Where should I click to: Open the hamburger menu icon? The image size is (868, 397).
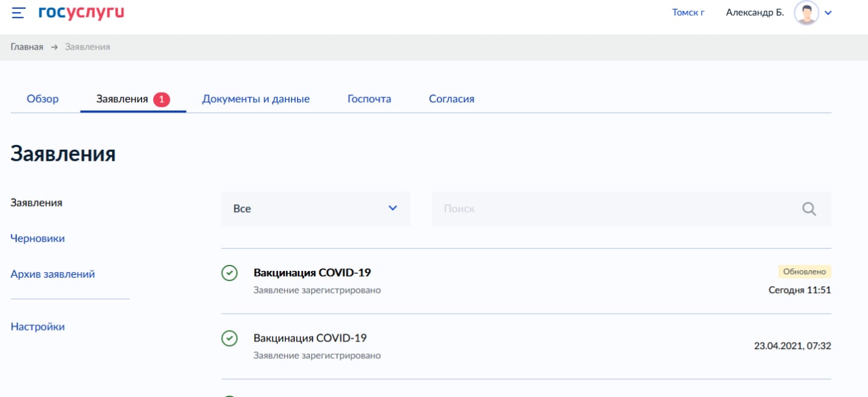(x=18, y=13)
